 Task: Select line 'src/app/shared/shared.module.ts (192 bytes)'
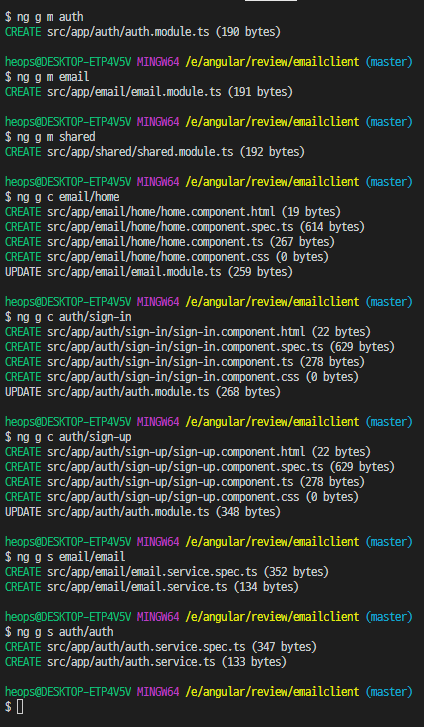155,152
